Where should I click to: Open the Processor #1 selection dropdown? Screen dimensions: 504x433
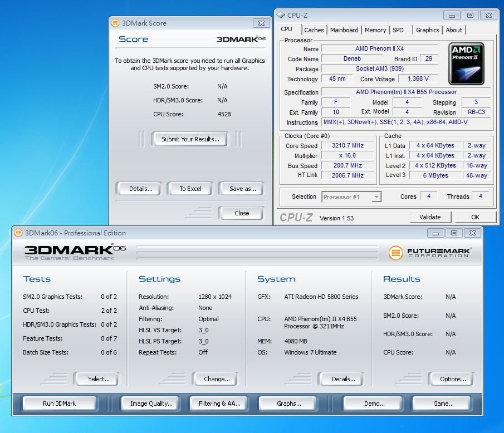376,197
